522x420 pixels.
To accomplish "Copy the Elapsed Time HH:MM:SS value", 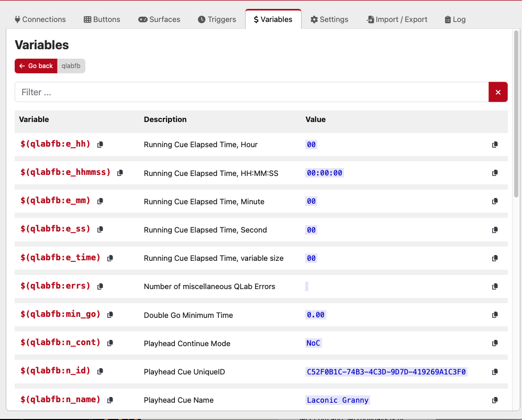I will tap(495, 173).
